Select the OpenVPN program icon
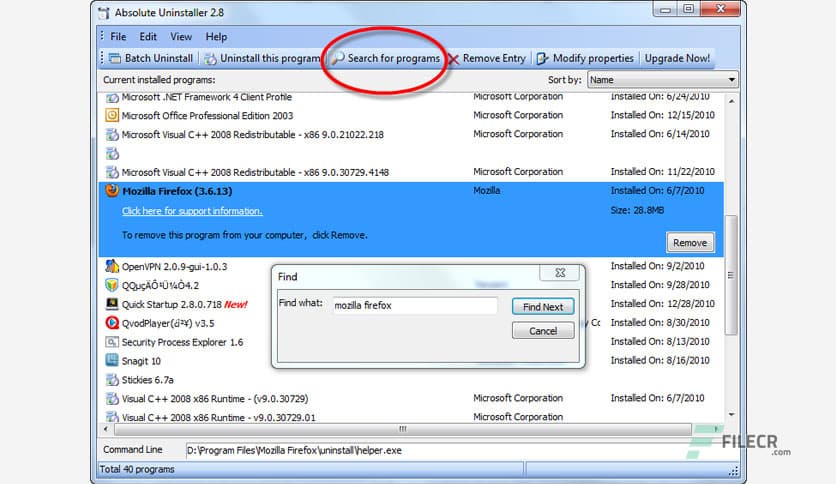Image resolution: width=836 pixels, height=484 pixels. (x=111, y=266)
